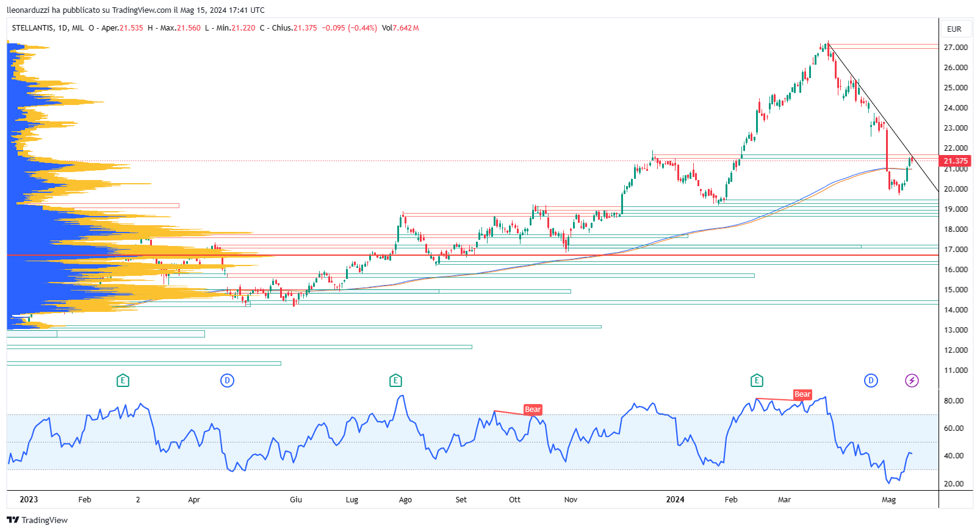
Task: Click the Bear divergence label near Ott
Action: (x=533, y=410)
